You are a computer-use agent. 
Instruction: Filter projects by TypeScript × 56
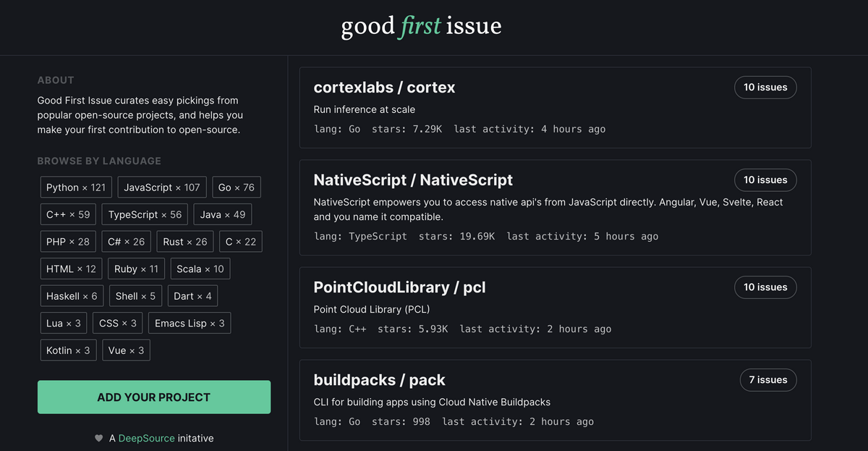click(145, 214)
